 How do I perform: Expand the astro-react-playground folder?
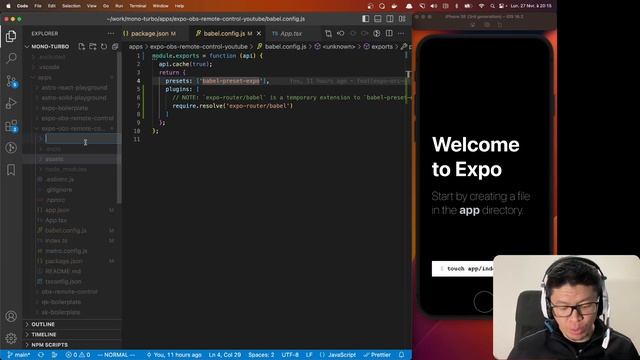click(74, 88)
